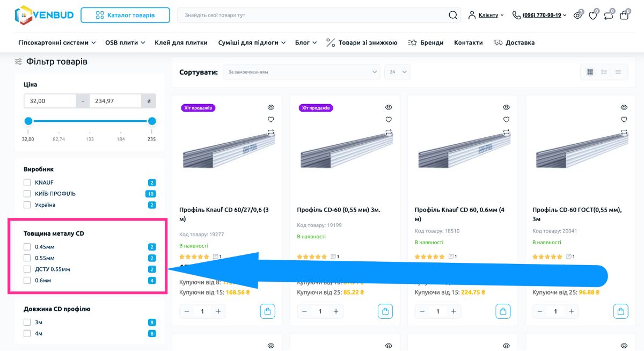Add first product to wishlist heart
Viewport: 644px width, 351px height.
tap(271, 120)
